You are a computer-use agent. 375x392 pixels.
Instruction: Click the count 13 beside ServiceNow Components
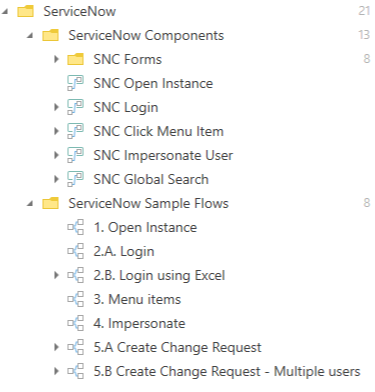pyautogui.click(x=364, y=35)
